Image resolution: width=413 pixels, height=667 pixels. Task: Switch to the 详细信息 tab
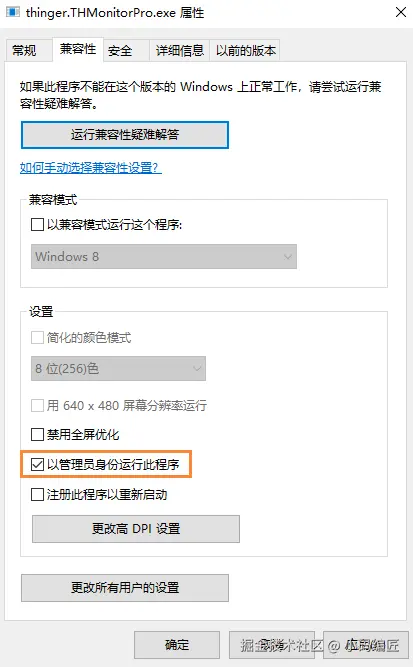coord(179,51)
